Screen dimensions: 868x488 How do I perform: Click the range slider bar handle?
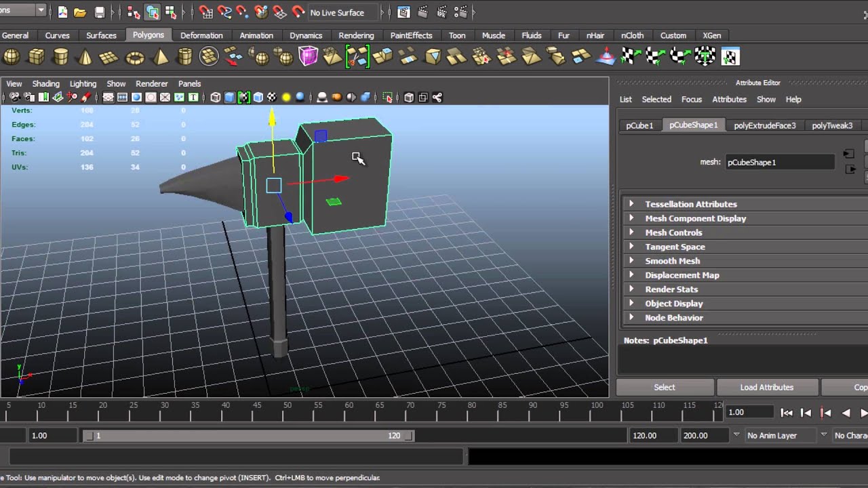pyautogui.click(x=248, y=436)
